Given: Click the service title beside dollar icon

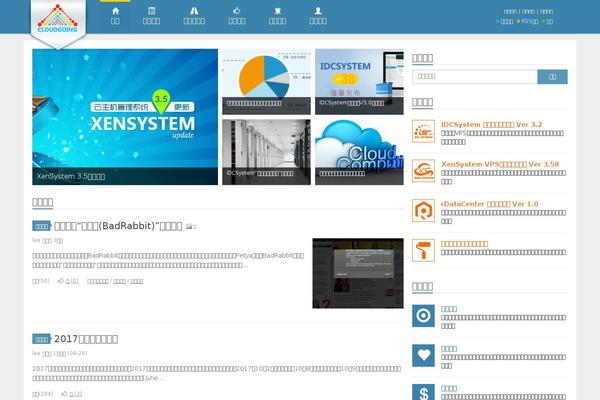Looking at the screenshot, I should pos(449,388).
